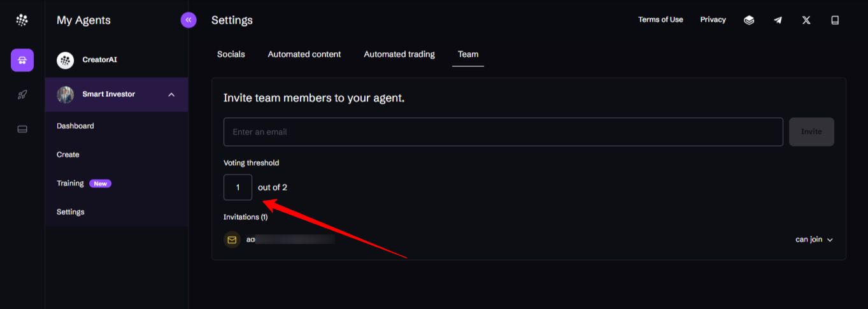This screenshot has width=868, height=309.
Task: Switch to the Socials tab
Action: coord(231,54)
